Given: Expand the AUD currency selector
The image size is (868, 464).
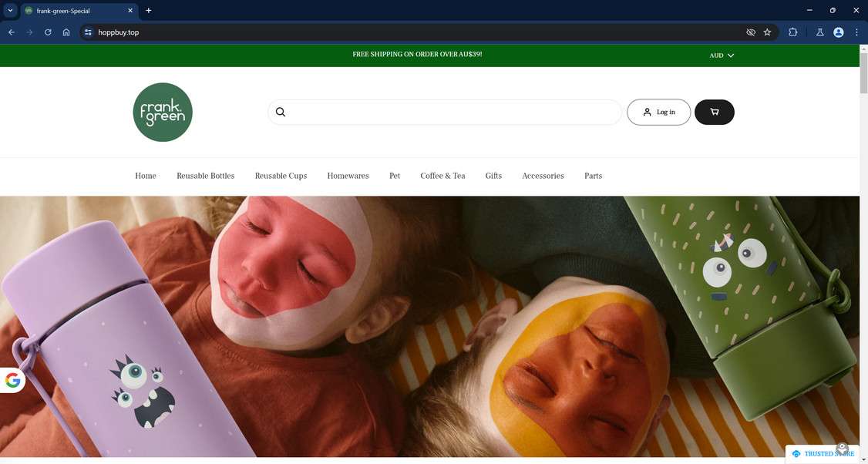Looking at the screenshot, I should pyautogui.click(x=722, y=55).
